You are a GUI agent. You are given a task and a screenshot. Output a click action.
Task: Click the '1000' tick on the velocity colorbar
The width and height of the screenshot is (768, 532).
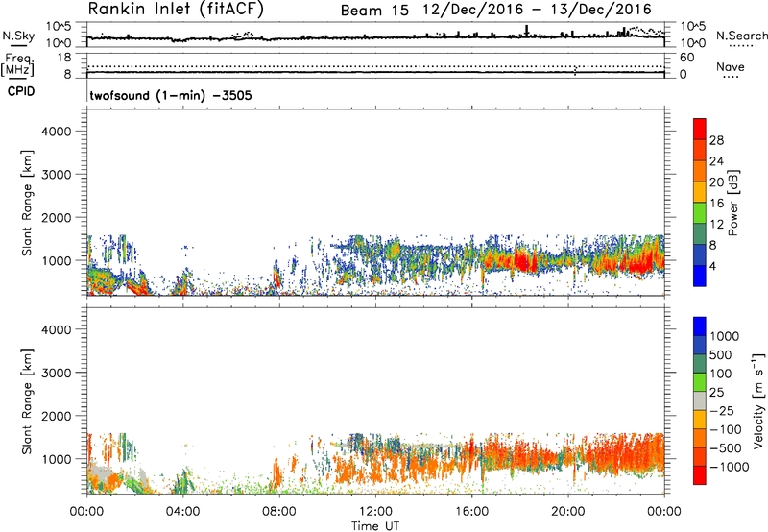coord(725,336)
